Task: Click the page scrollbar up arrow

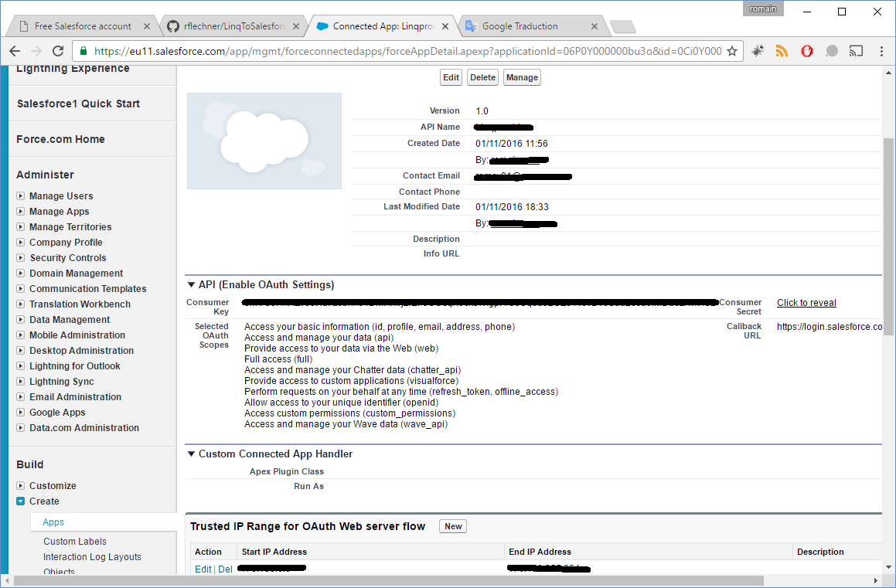Action: [888, 73]
